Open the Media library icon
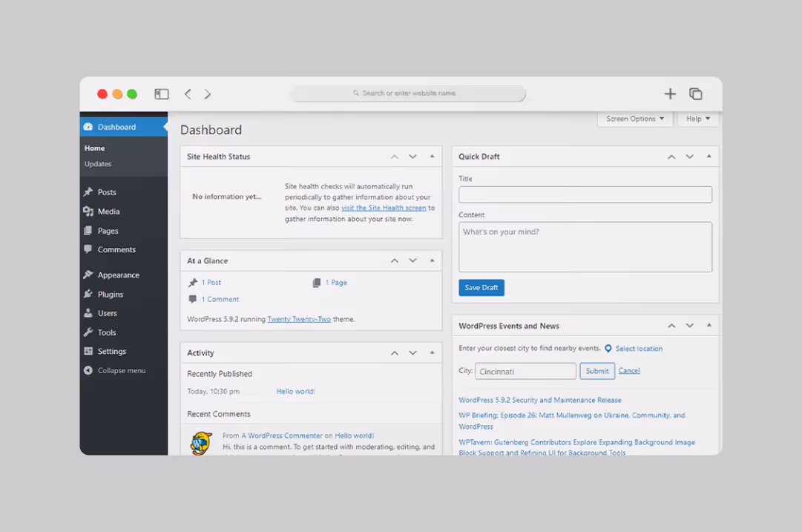 coord(88,211)
